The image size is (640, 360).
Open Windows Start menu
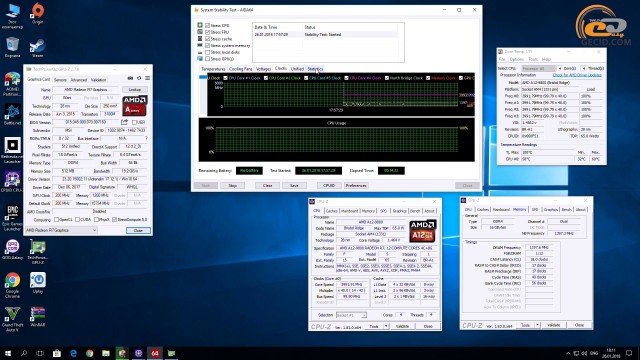point(7,353)
